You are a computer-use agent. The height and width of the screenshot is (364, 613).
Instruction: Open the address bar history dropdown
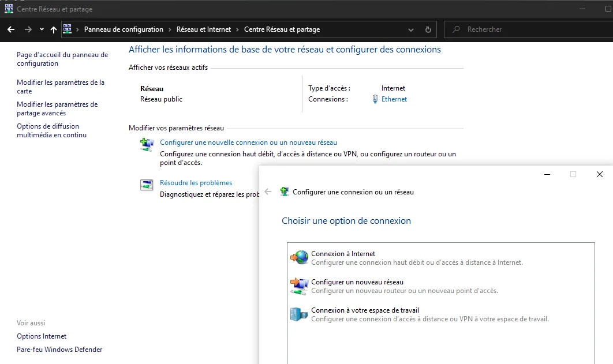click(x=410, y=29)
